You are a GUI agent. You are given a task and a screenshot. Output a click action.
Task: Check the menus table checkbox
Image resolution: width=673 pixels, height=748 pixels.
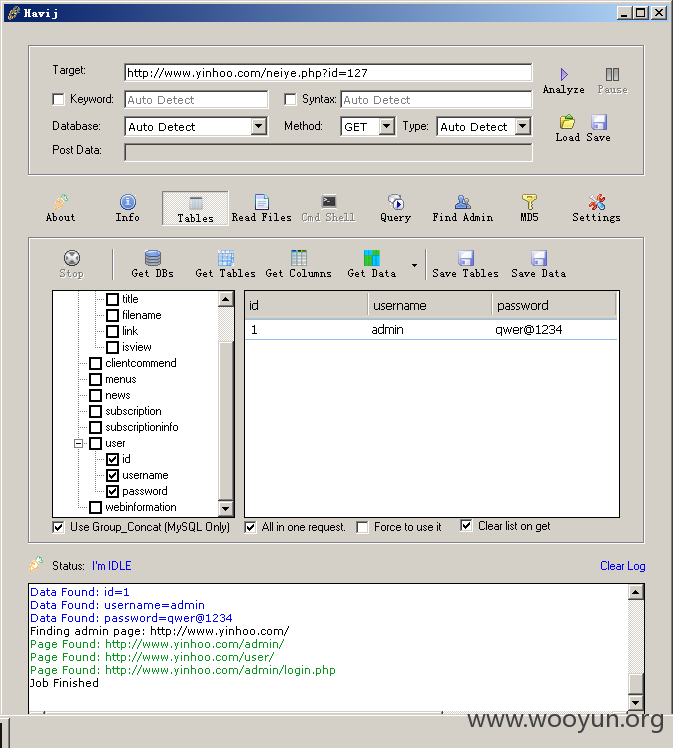click(x=95, y=379)
